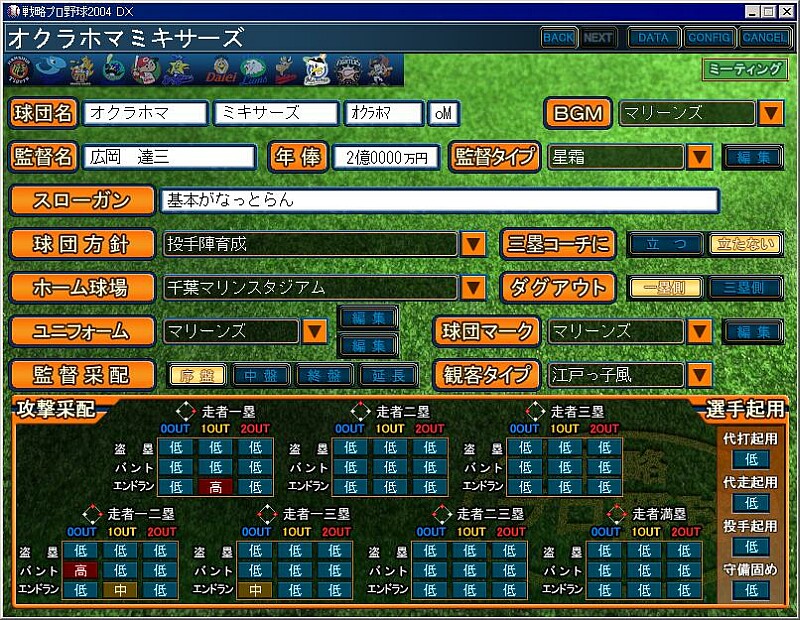This screenshot has width=800, height=620.
Task: Open the ユニフォーム dropdown
Action: point(314,332)
